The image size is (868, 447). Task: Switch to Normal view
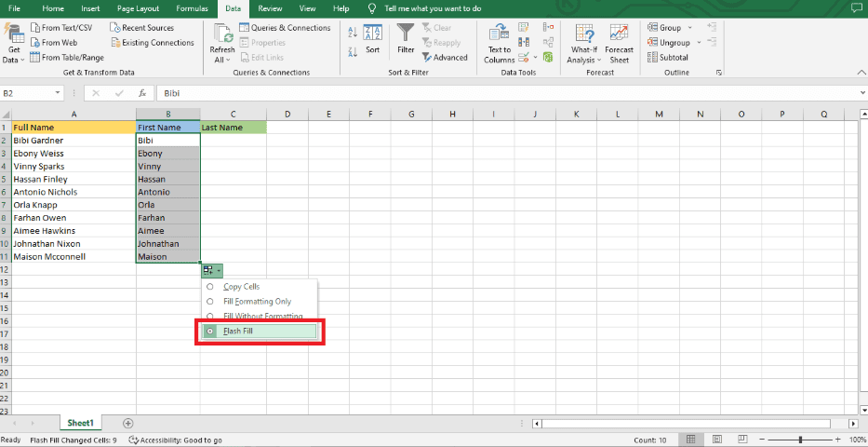(691, 440)
